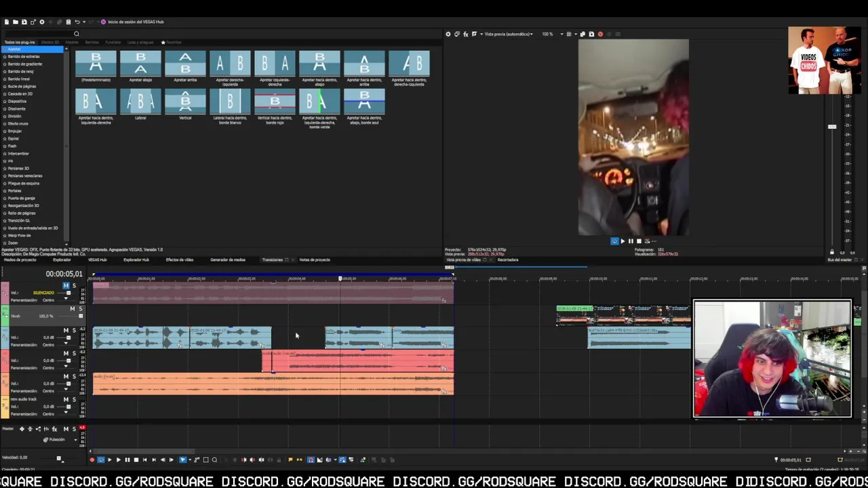
Task: Undo the last action via Undo arrow
Action: click(x=77, y=22)
